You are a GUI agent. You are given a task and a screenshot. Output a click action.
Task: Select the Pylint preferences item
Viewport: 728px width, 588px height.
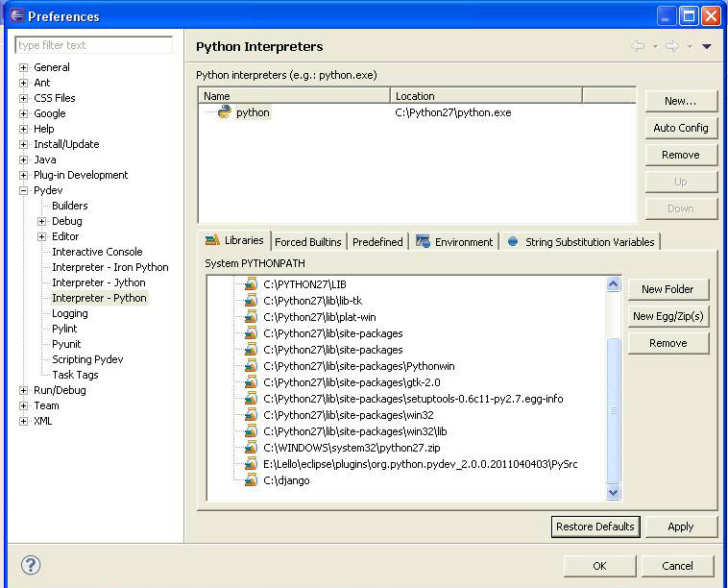(64, 329)
